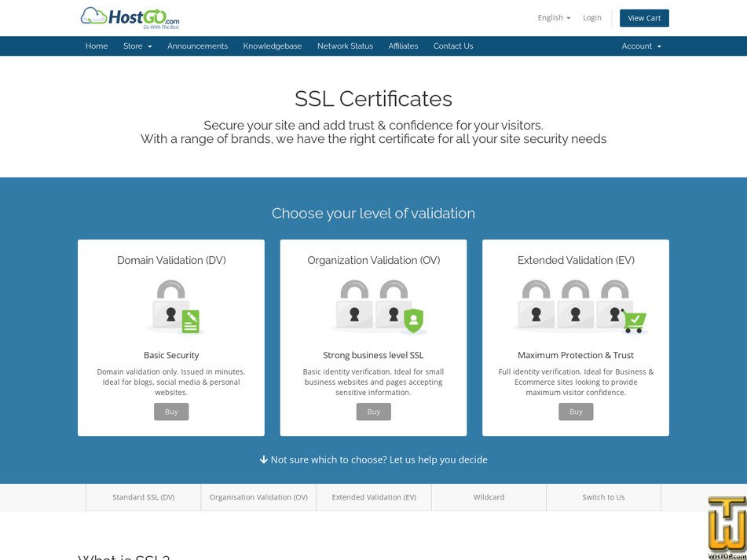747x560 pixels.
Task: Buy the Organization Validation certificate
Action: [x=373, y=412]
